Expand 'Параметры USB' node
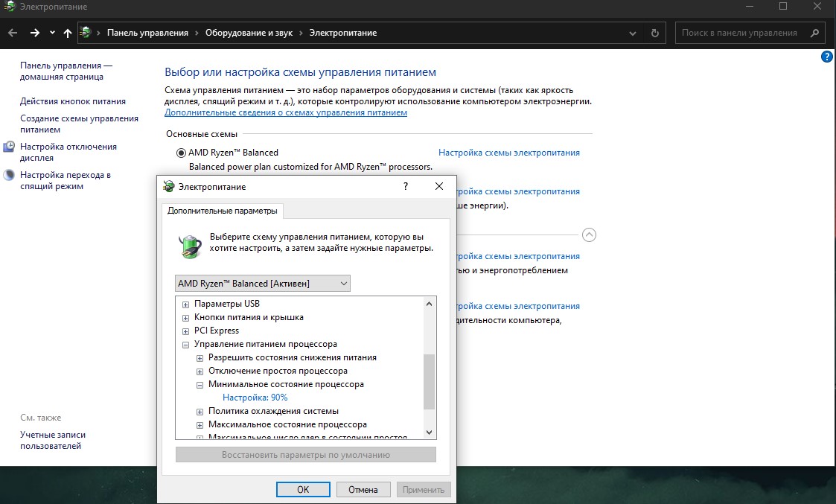836x504 pixels. [185, 304]
